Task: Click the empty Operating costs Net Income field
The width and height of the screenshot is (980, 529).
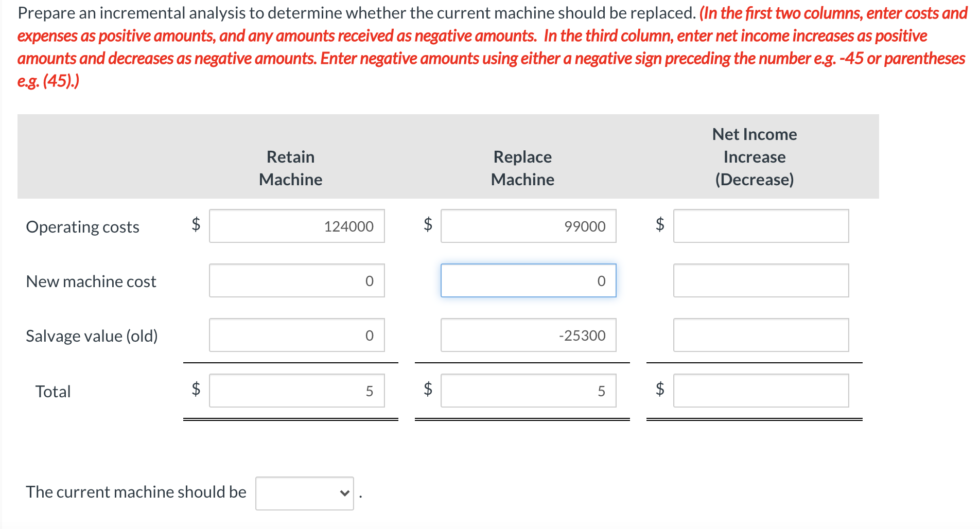Action: pos(761,226)
